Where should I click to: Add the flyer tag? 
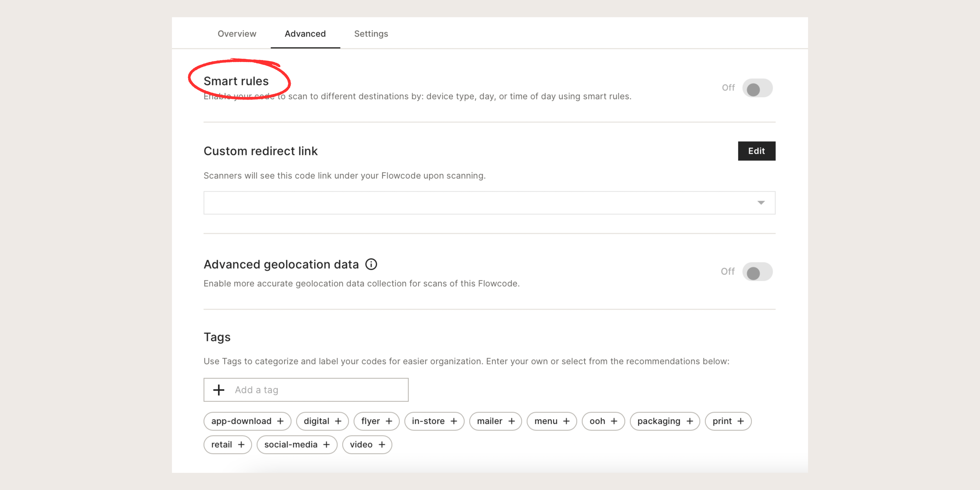pos(376,421)
